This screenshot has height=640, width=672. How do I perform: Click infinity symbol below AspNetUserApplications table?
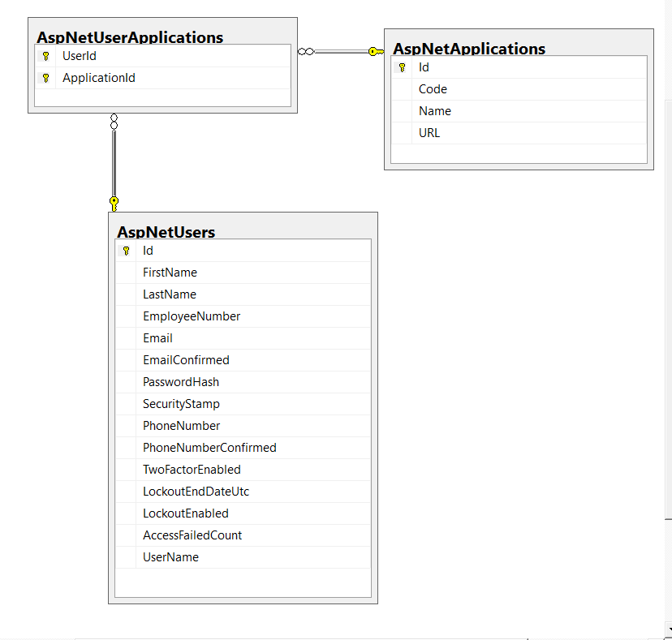coord(114,122)
